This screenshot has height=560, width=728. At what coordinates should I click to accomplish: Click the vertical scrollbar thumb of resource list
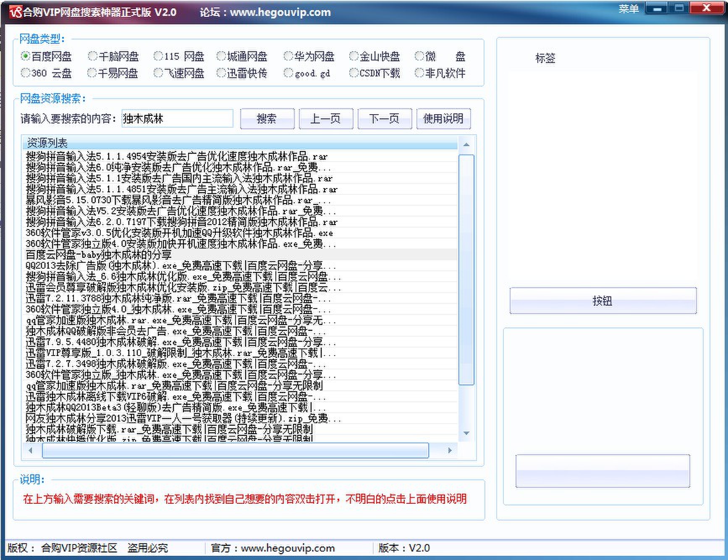[466, 270]
